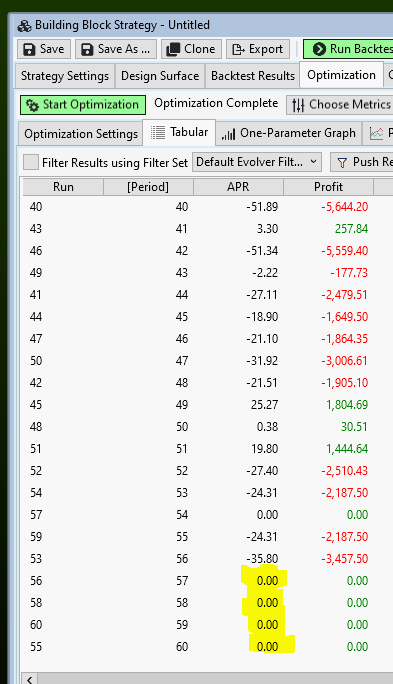The height and width of the screenshot is (684, 393).
Task: Click the period value 55
Action: pyautogui.click(x=182, y=537)
